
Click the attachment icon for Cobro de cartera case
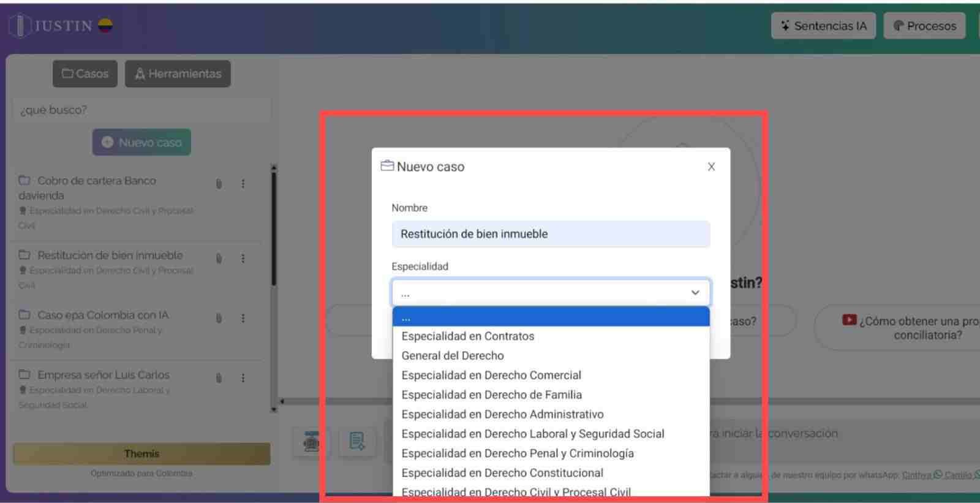pos(219,184)
